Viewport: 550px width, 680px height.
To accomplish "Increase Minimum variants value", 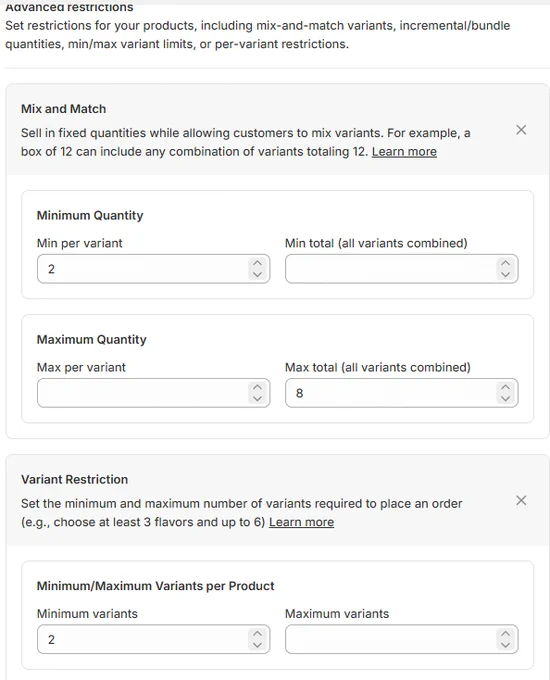I will pyautogui.click(x=257, y=634).
